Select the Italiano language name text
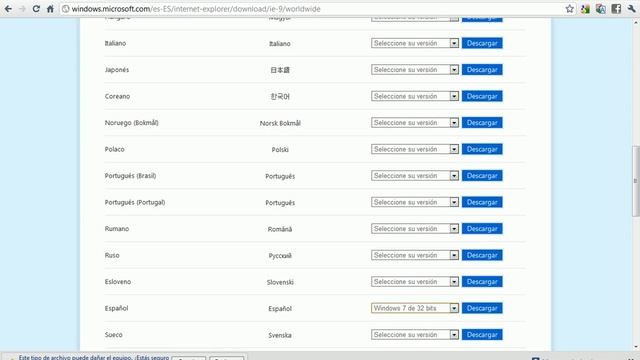 [x=115, y=43]
